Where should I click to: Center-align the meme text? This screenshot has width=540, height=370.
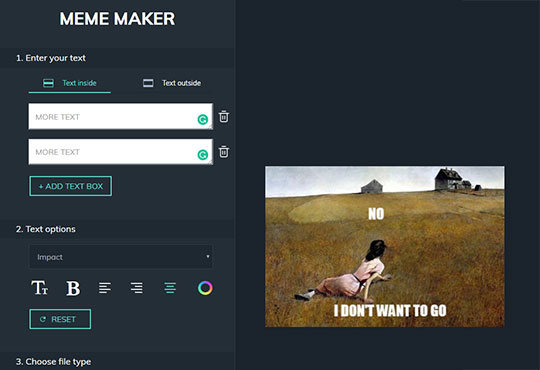170,288
